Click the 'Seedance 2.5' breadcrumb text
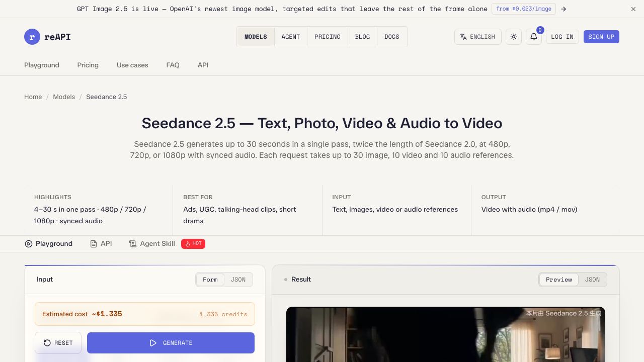 click(x=107, y=97)
